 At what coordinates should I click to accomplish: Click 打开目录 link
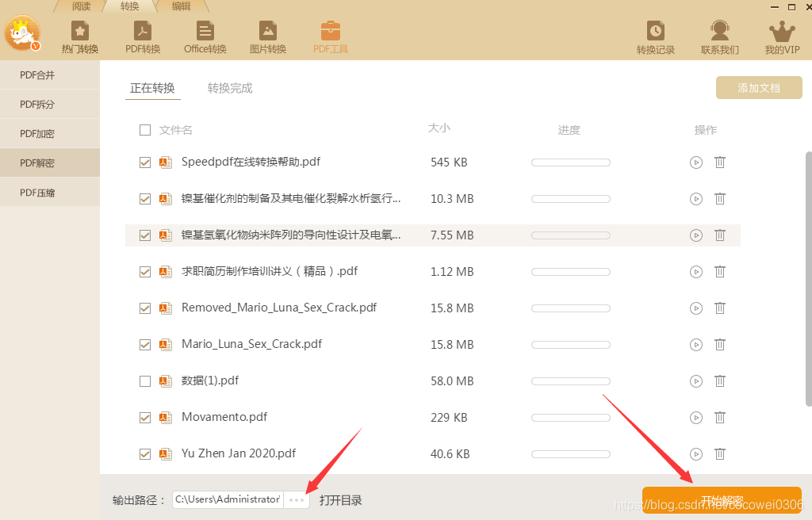pos(340,500)
